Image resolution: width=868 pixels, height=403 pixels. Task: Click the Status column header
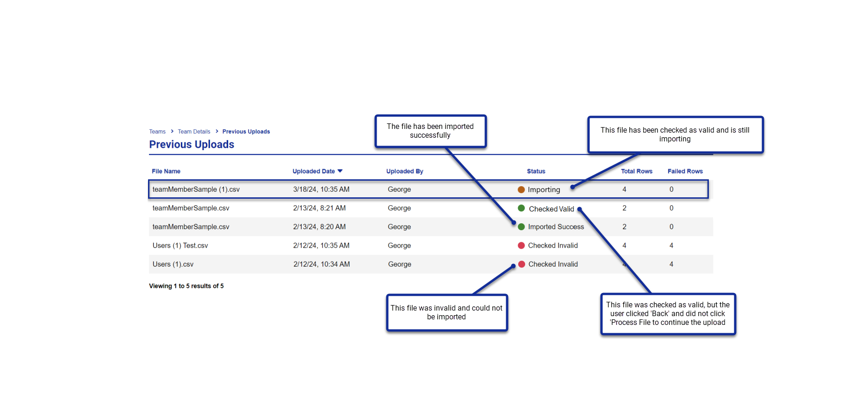coord(536,171)
